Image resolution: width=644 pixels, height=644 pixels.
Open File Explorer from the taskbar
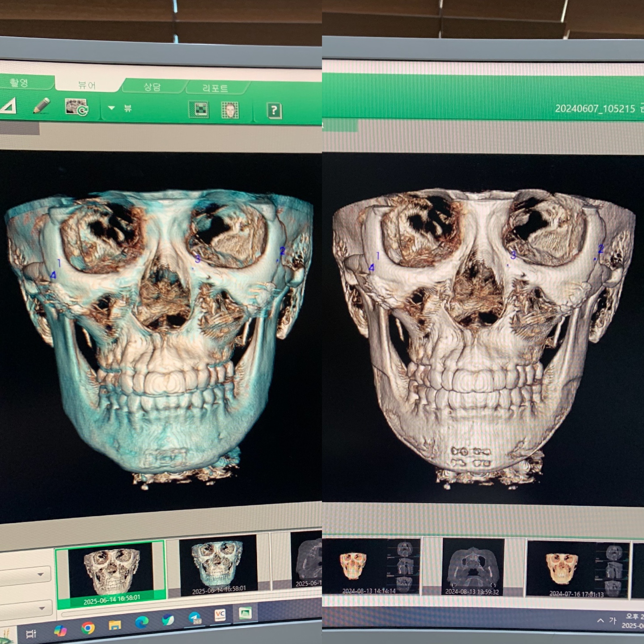[x=115, y=625]
